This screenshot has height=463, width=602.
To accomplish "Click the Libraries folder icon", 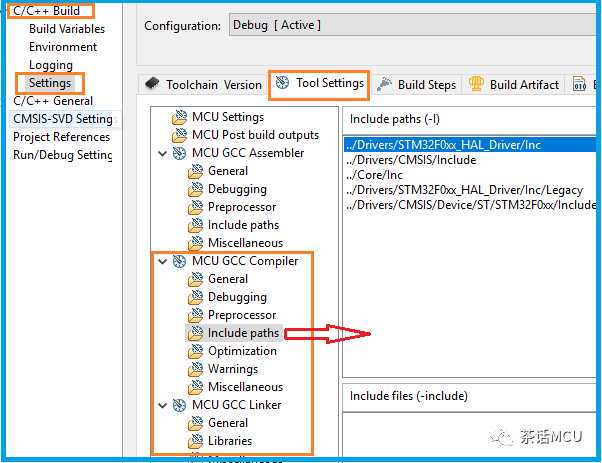I will [196, 441].
